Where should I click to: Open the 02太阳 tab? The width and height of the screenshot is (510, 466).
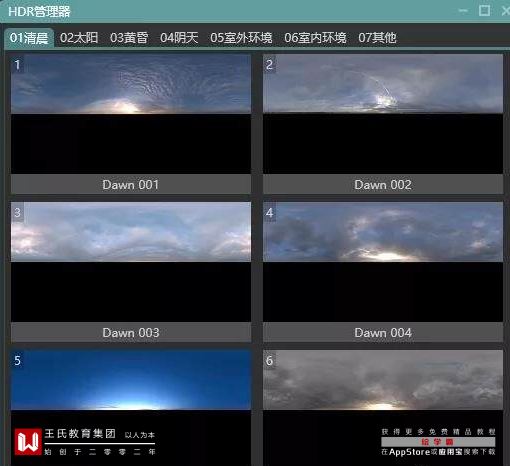pos(79,38)
